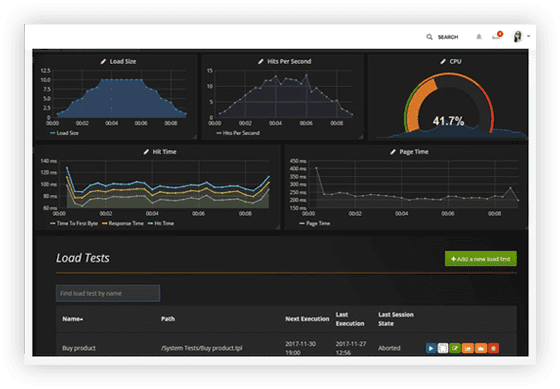
Task: Click the Hit Time panel resize corner handle
Action: pyautogui.click(x=278, y=227)
